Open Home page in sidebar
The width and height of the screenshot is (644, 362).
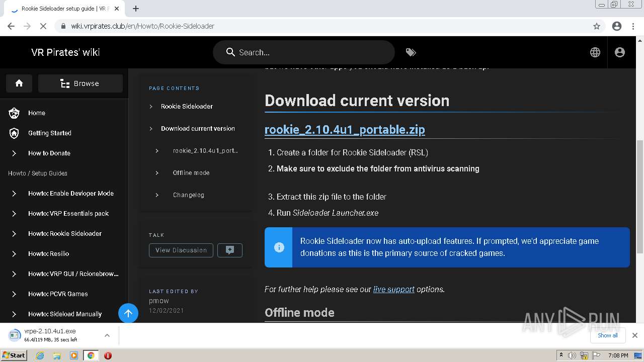click(x=37, y=113)
